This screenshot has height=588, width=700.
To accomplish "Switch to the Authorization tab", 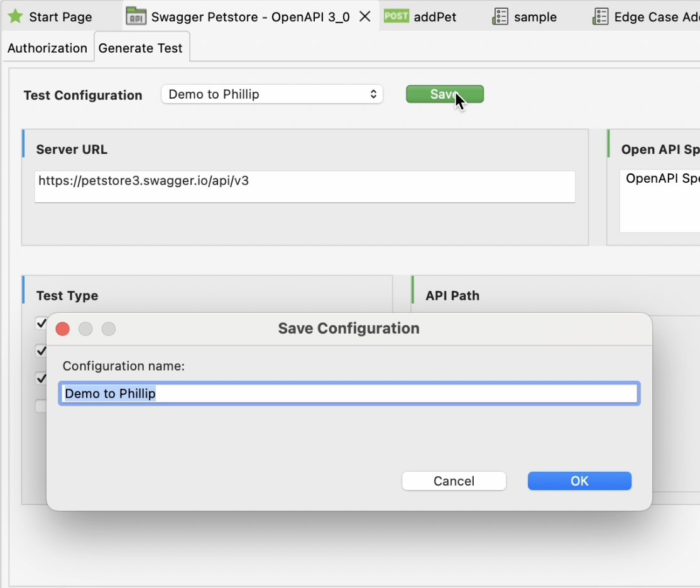I will click(x=46, y=48).
